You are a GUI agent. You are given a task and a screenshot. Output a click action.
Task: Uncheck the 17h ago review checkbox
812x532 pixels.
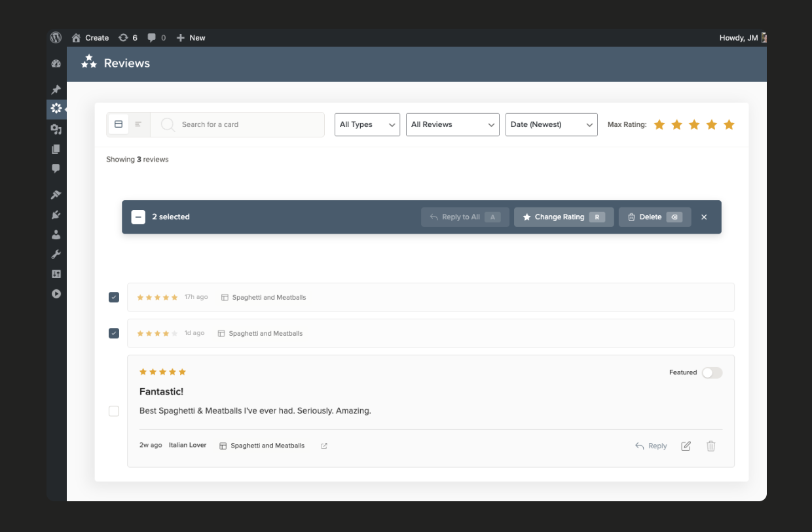tap(114, 296)
